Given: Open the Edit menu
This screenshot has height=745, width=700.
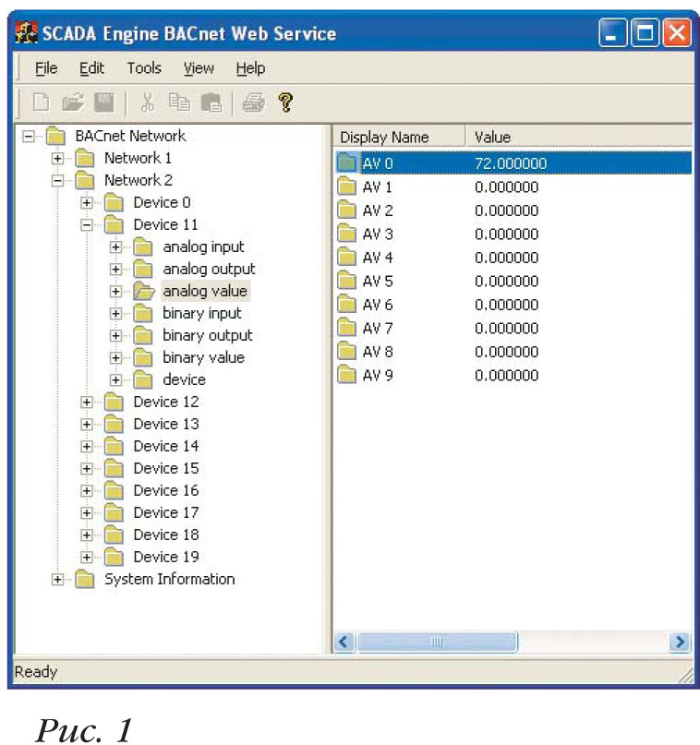Looking at the screenshot, I should [91, 68].
